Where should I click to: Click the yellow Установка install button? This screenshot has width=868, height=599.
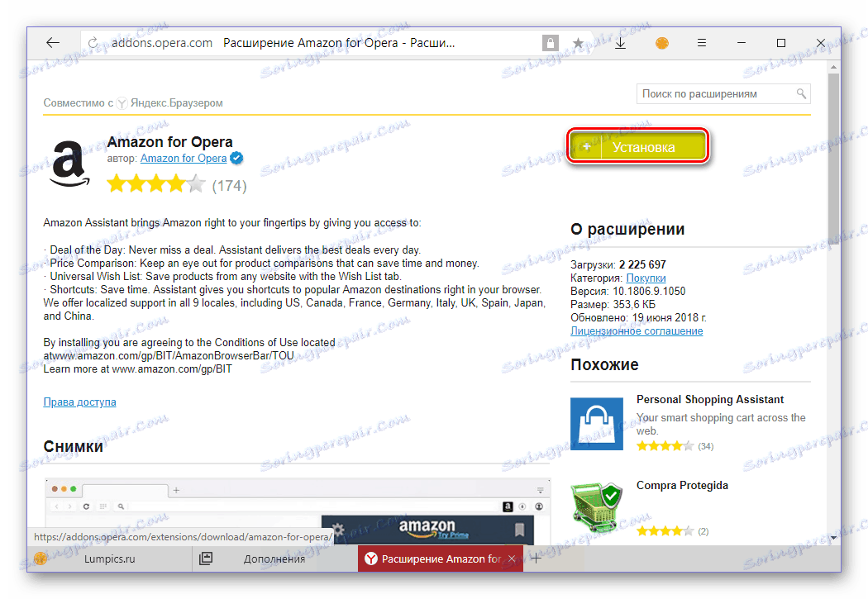(637, 147)
